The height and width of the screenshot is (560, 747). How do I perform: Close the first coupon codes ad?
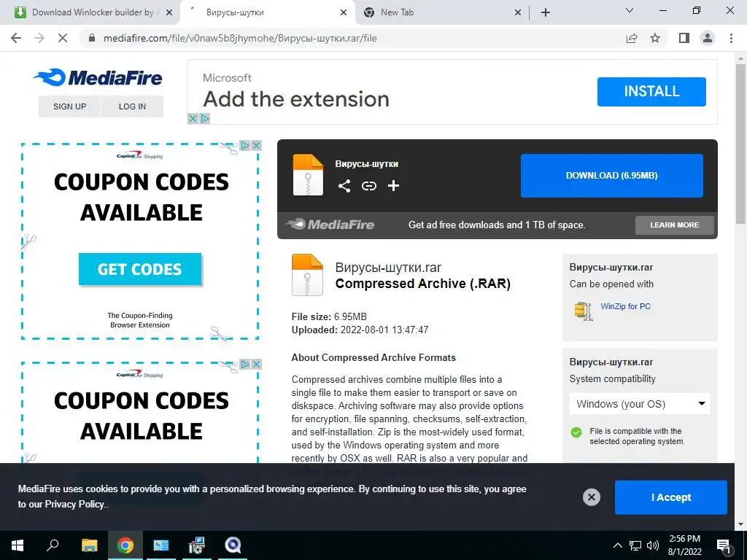click(256, 145)
